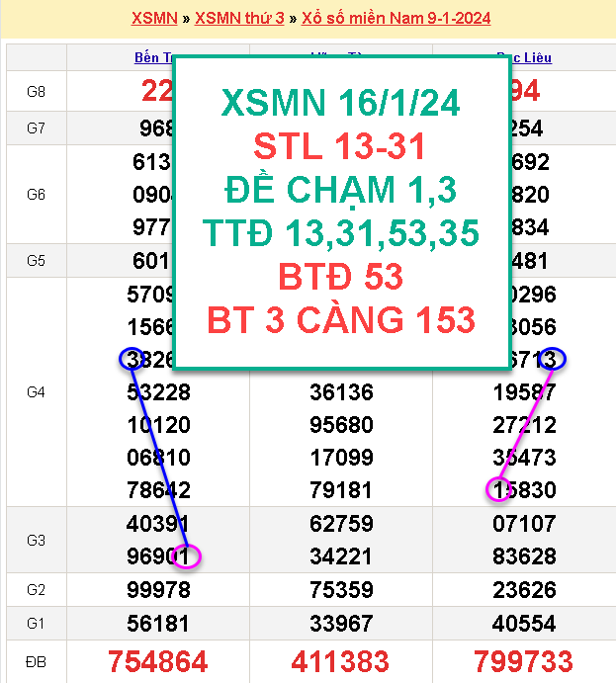Select G4 number 19587

[524, 392]
